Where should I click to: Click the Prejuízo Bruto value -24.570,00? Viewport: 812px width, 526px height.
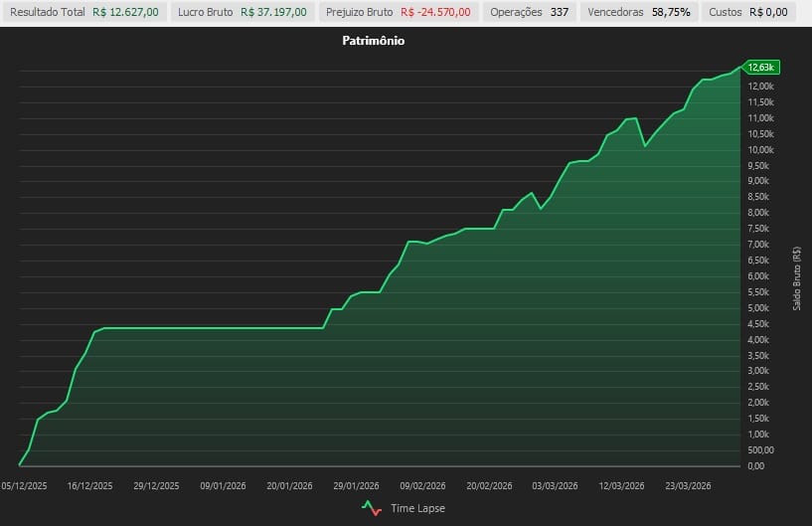point(436,12)
